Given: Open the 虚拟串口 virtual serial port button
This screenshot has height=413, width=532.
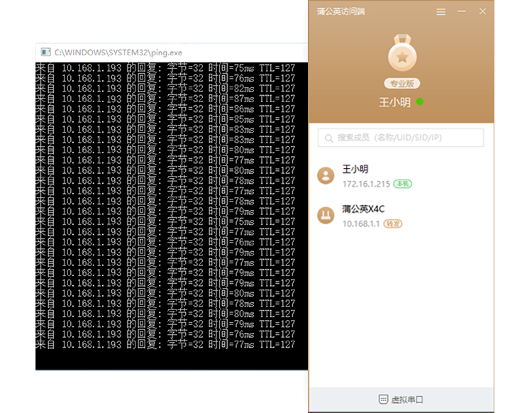Looking at the screenshot, I should [401, 400].
